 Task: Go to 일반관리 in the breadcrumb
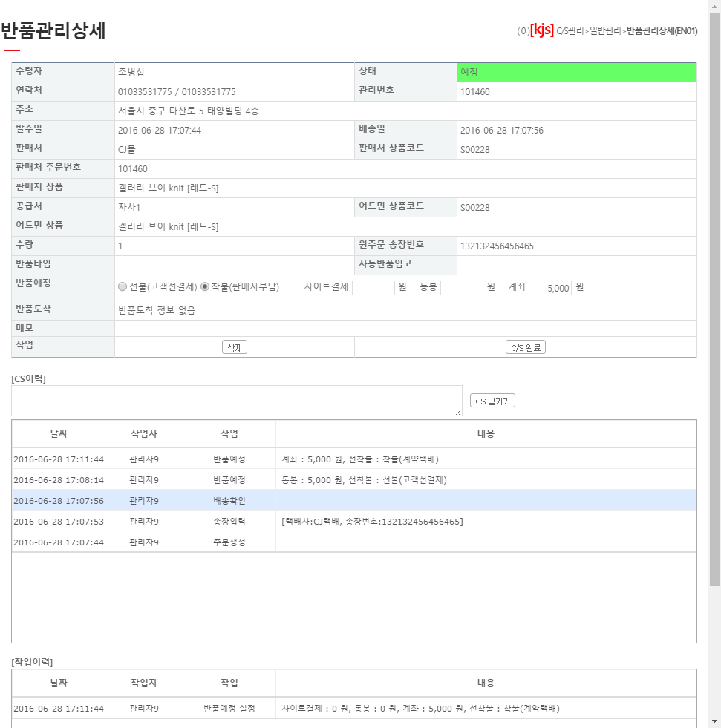click(x=604, y=31)
